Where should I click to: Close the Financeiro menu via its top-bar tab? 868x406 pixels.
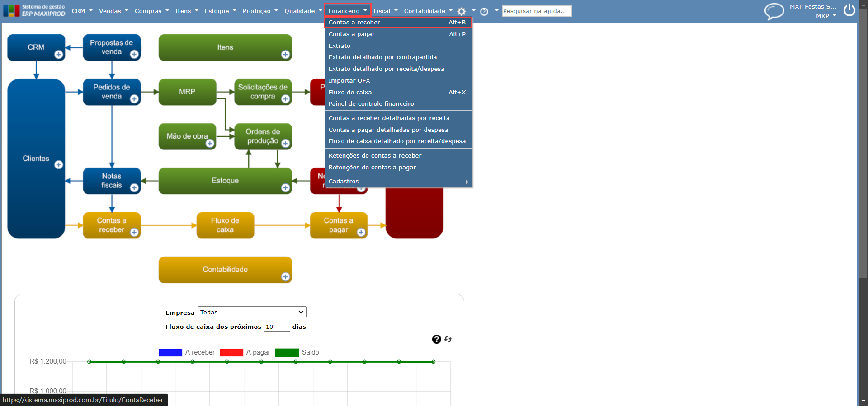coord(348,11)
